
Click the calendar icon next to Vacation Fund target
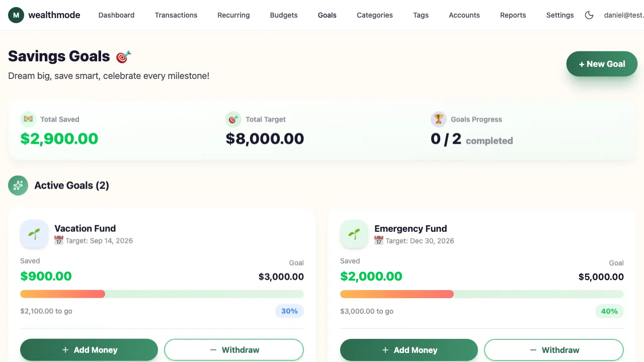tap(59, 240)
